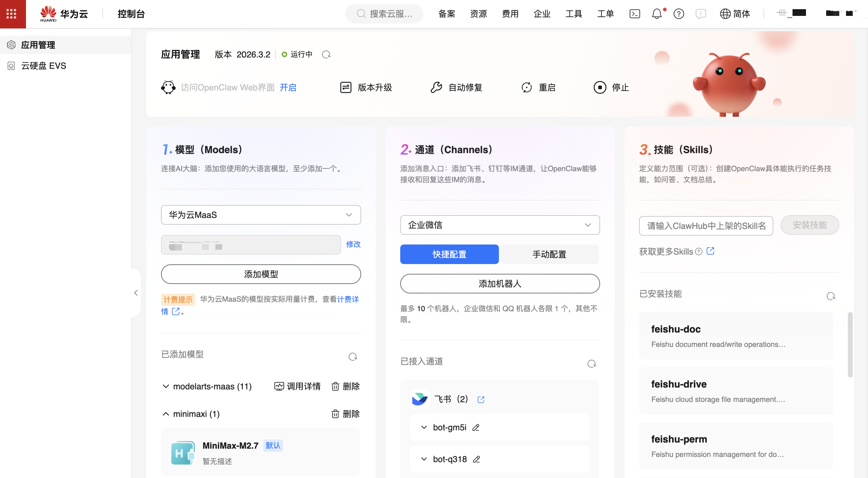Click the installed skills list scrollbar
The width and height of the screenshot is (868, 478).
[850, 344]
